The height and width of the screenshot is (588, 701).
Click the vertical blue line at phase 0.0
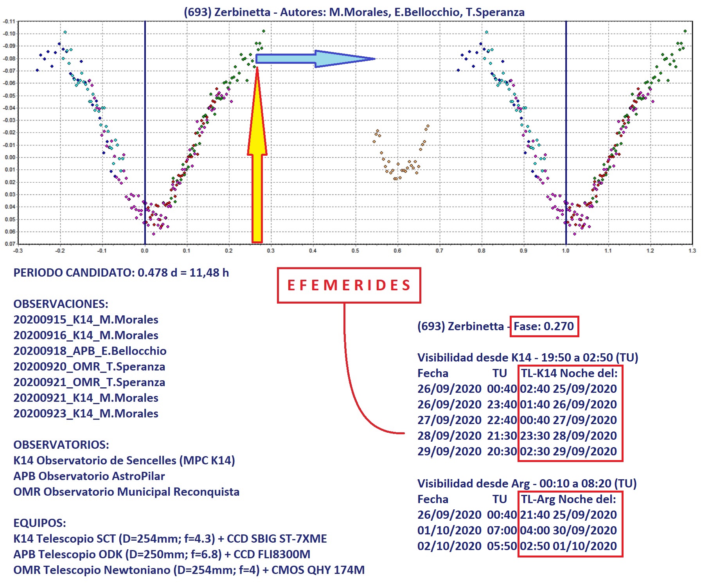145,117
